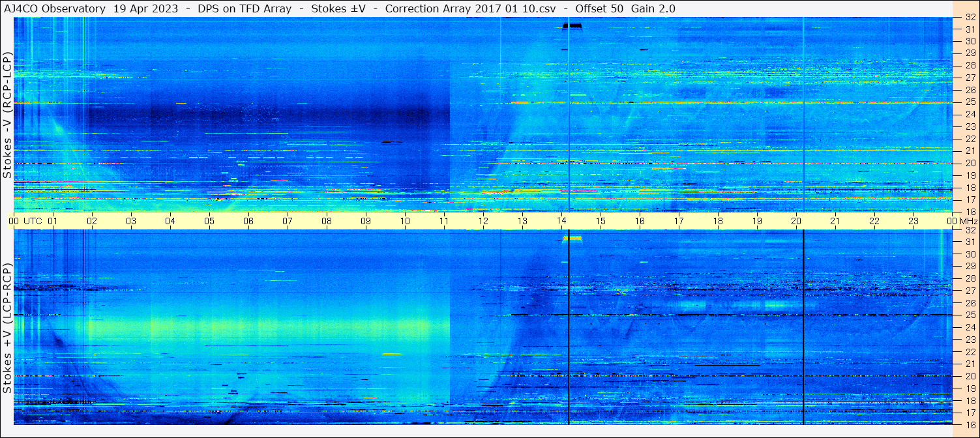
Task: Click 21 MHz label on lower +V panel
Action: (970, 364)
